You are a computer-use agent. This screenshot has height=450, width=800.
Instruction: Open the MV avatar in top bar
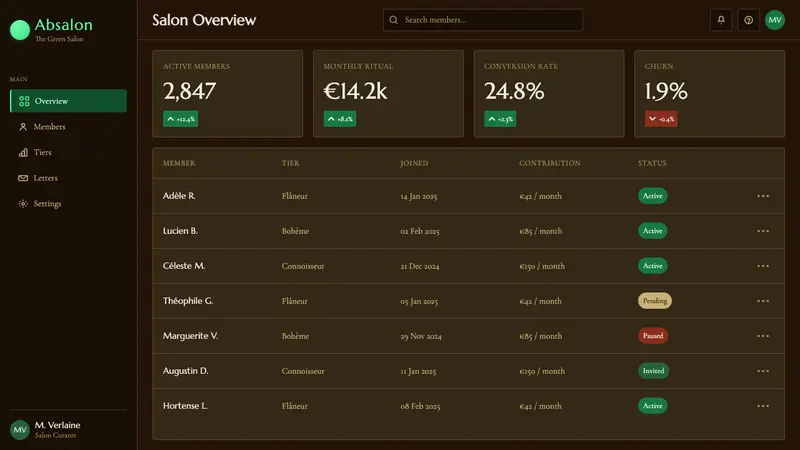pos(775,20)
